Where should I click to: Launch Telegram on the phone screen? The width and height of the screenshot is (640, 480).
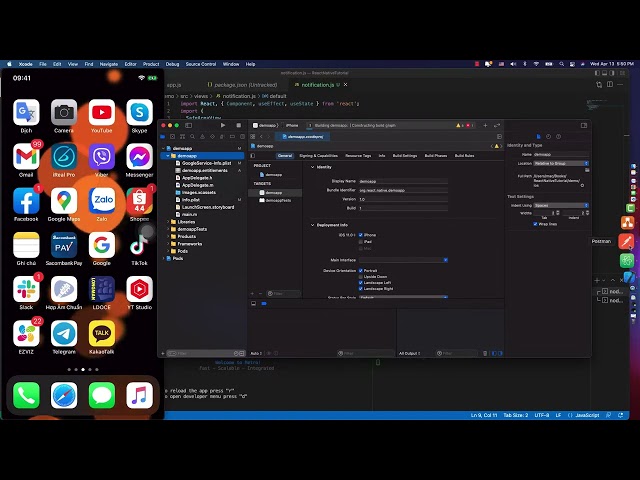click(64, 333)
